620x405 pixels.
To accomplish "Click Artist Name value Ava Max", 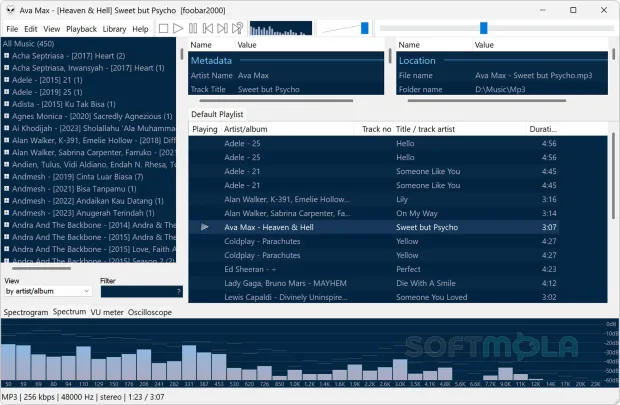I will [x=253, y=76].
